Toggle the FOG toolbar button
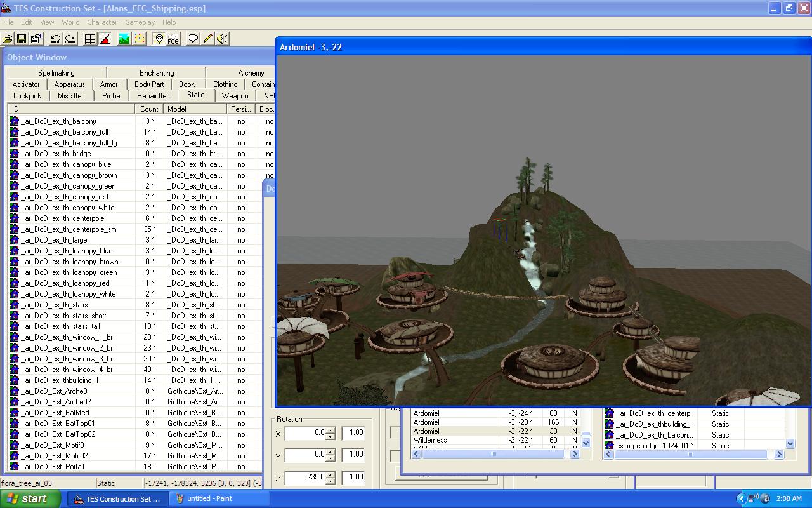 tap(173, 39)
